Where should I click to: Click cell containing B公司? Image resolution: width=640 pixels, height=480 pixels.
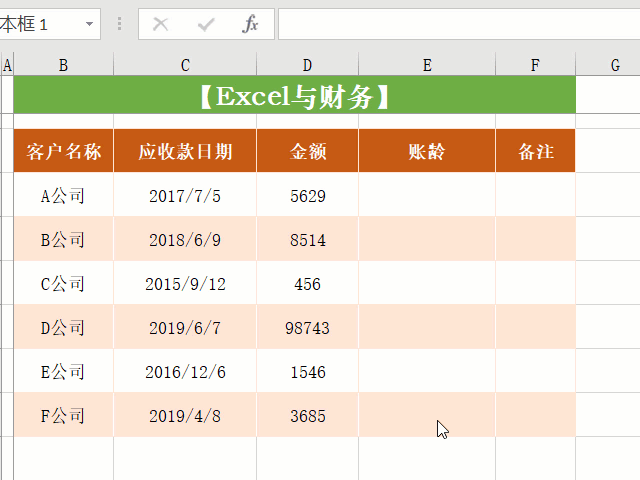pyautogui.click(x=63, y=238)
